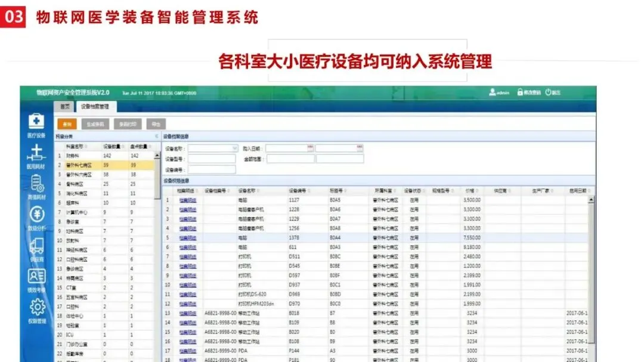
Task: Click the 设备型号 input field
Action: pos(212,159)
